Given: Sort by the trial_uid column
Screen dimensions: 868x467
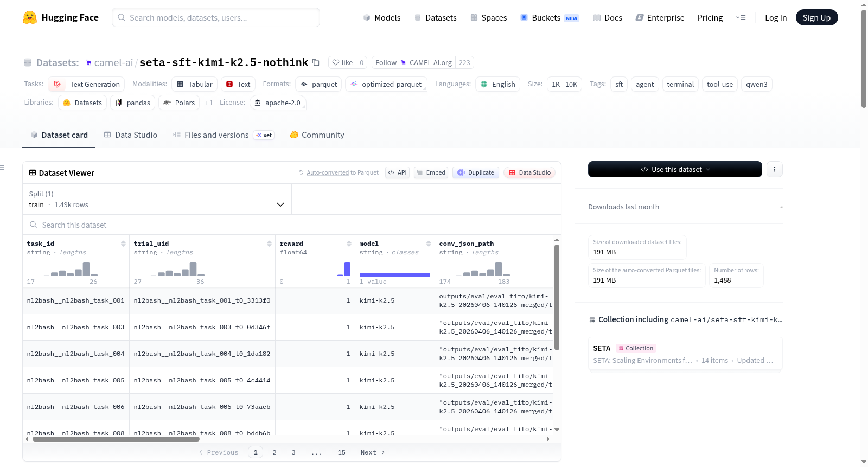Looking at the screenshot, I should pos(269,244).
